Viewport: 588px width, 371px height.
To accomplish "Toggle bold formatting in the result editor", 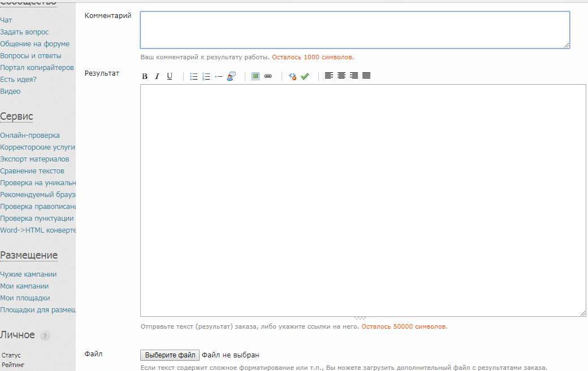I will tap(145, 76).
